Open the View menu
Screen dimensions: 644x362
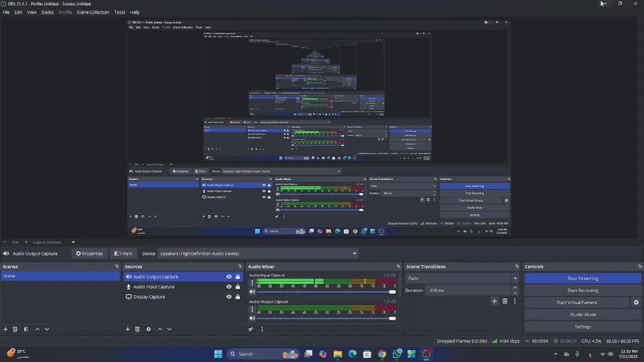click(x=32, y=12)
